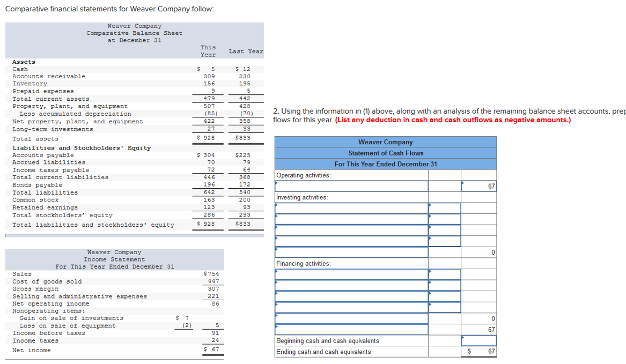Select Bonds payable this-year value 196
626x364 pixels.
pyautogui.click(x=209, y=184)
